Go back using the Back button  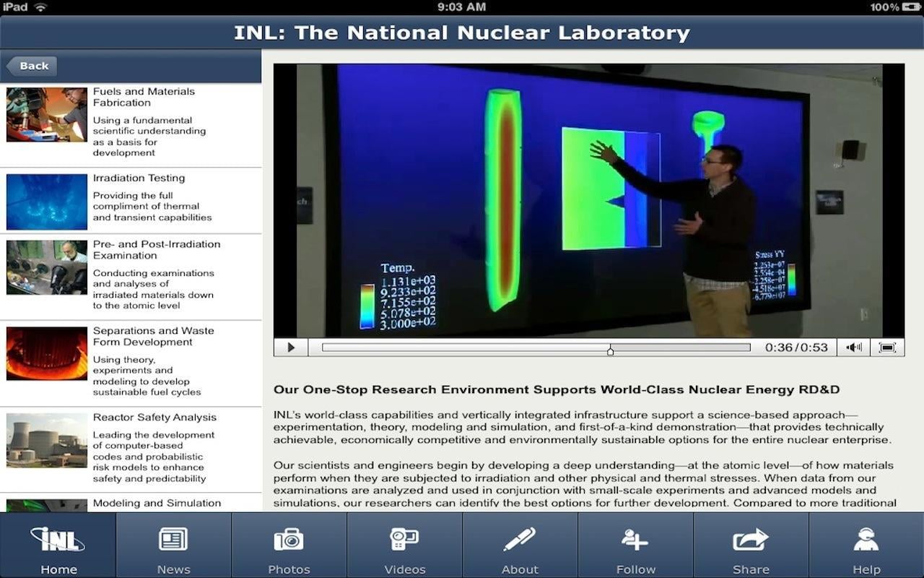point(32,66)
